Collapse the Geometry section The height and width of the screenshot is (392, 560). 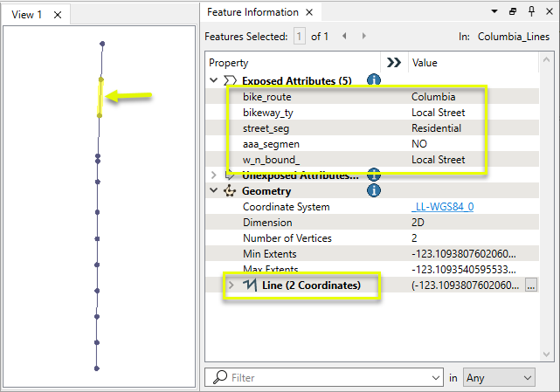point(215,191)
